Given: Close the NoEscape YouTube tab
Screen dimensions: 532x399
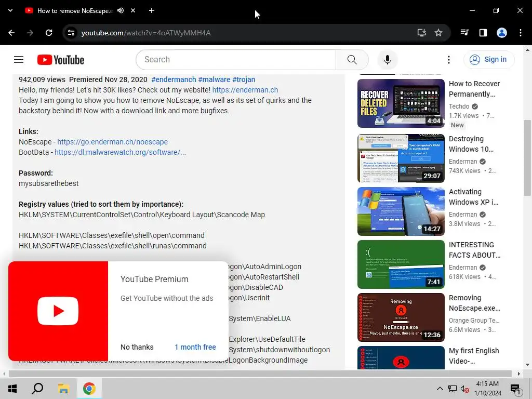Looking at the screenshot, I should coord(133,10).
